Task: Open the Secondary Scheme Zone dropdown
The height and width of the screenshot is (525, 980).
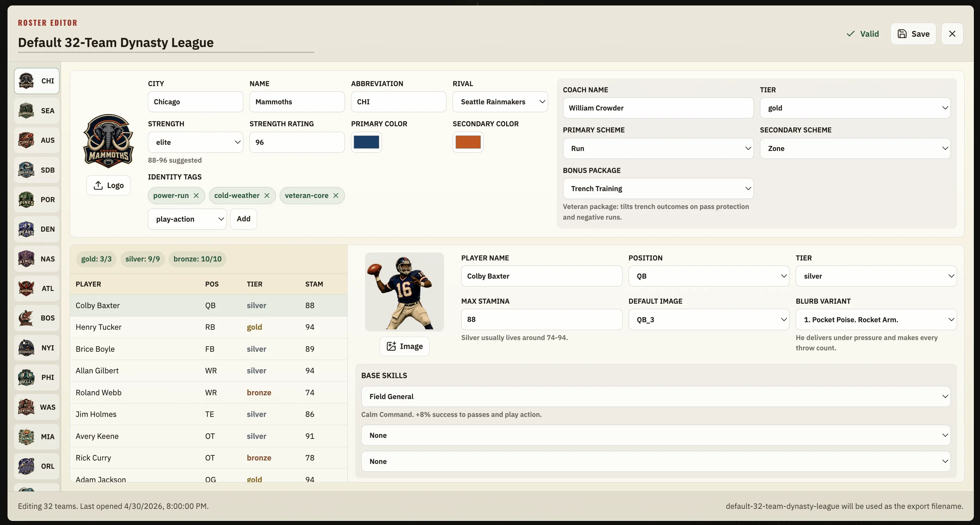Action: (855, 148)
